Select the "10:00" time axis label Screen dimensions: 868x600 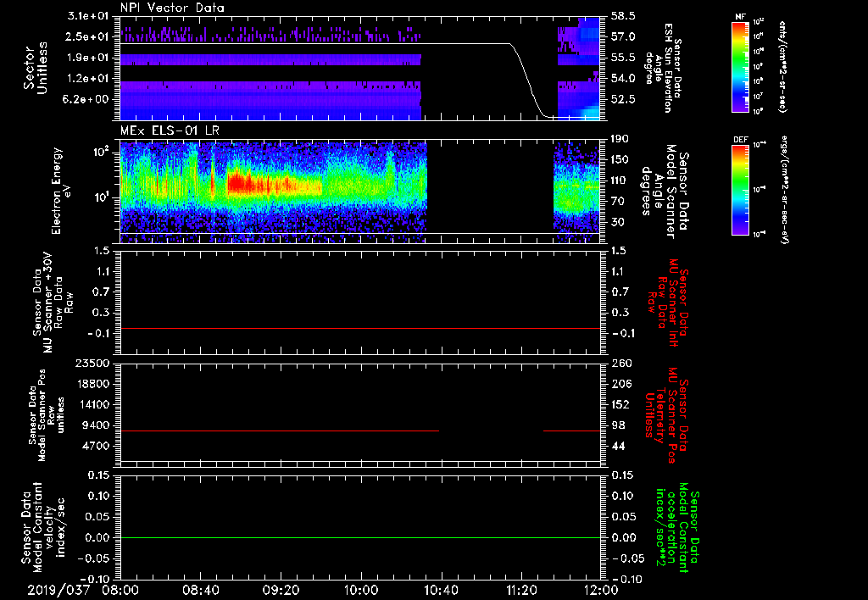(361, 590)
